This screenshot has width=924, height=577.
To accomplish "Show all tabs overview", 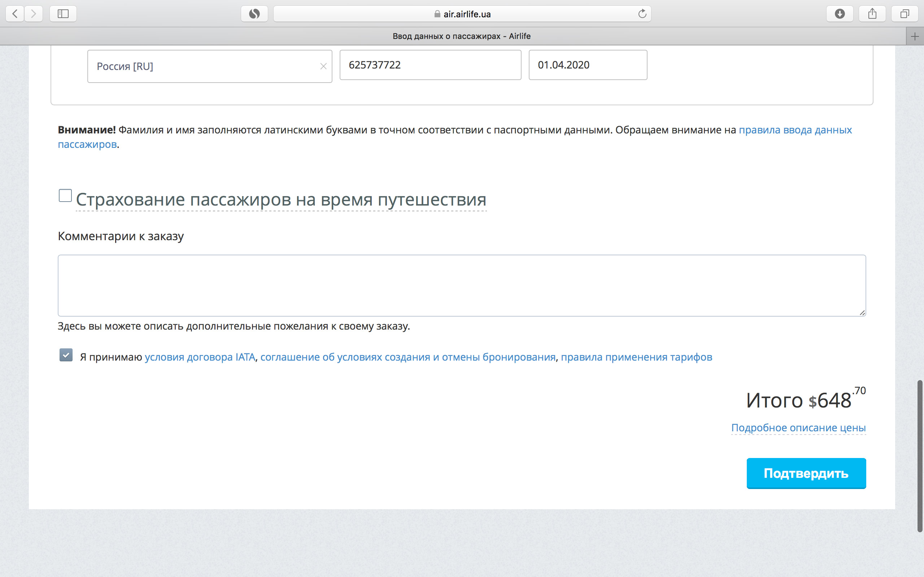I will [x=905, y=14].
